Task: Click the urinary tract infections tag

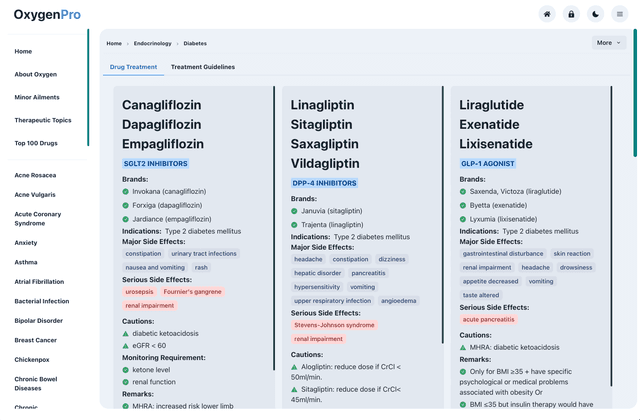Action: coord(204,253)
